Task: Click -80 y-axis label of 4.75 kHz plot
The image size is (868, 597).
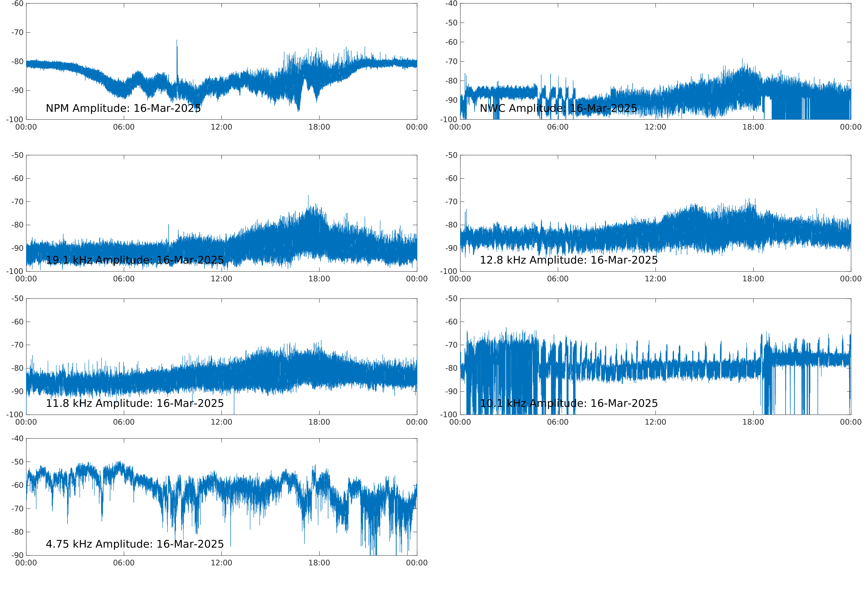Action: point(17,532)
